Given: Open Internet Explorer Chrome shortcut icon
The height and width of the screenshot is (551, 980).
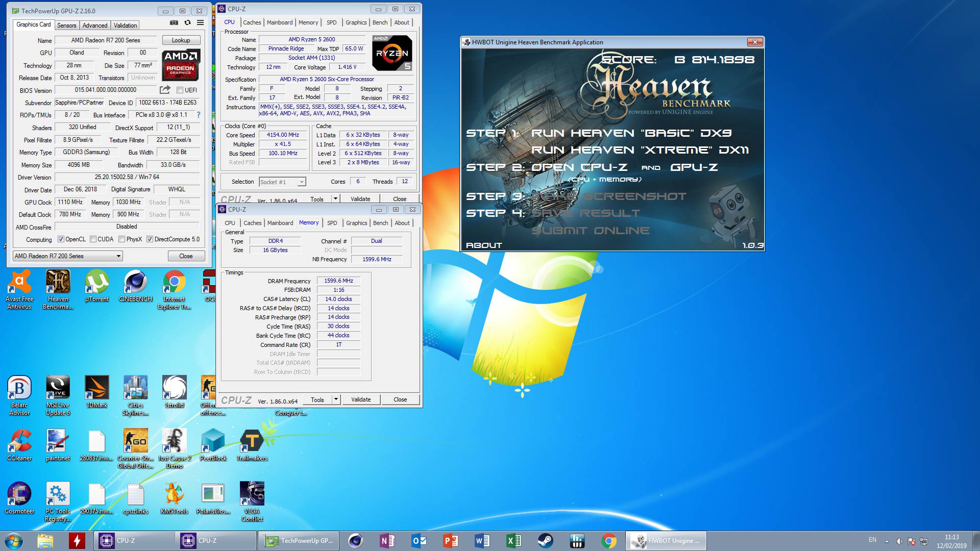Looking at the screenshot, I should click(x=175, y=289).
